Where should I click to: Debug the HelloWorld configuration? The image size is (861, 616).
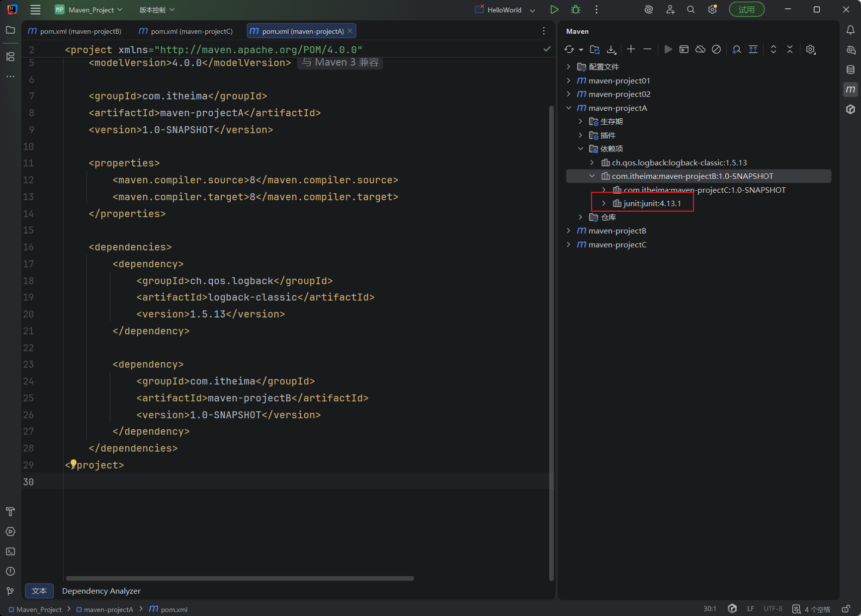point(576,9)
